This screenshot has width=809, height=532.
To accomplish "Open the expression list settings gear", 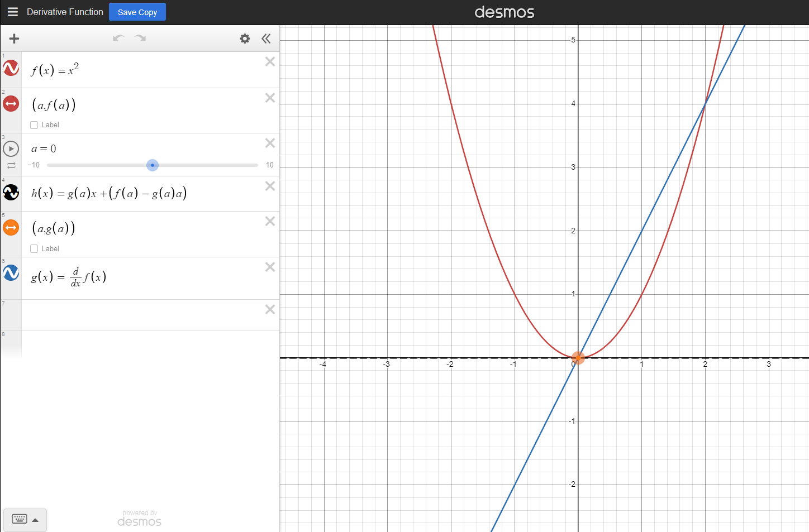I will pos(245,39).
